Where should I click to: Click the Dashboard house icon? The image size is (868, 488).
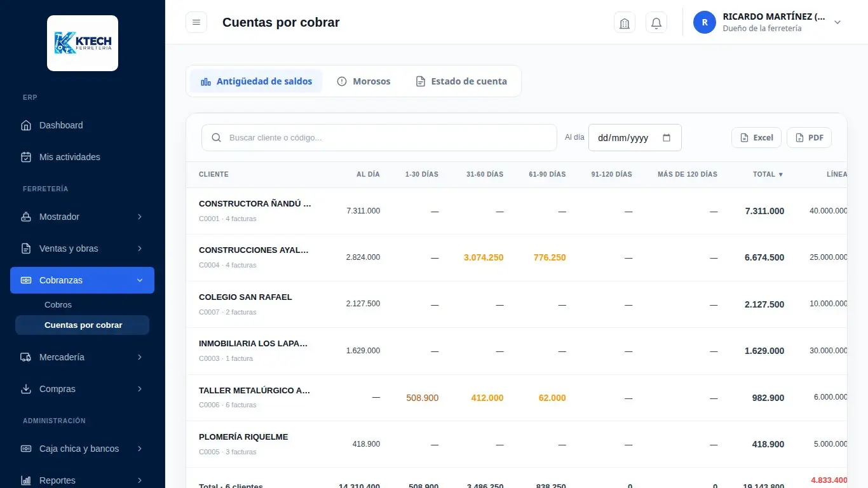click(26, 125)
